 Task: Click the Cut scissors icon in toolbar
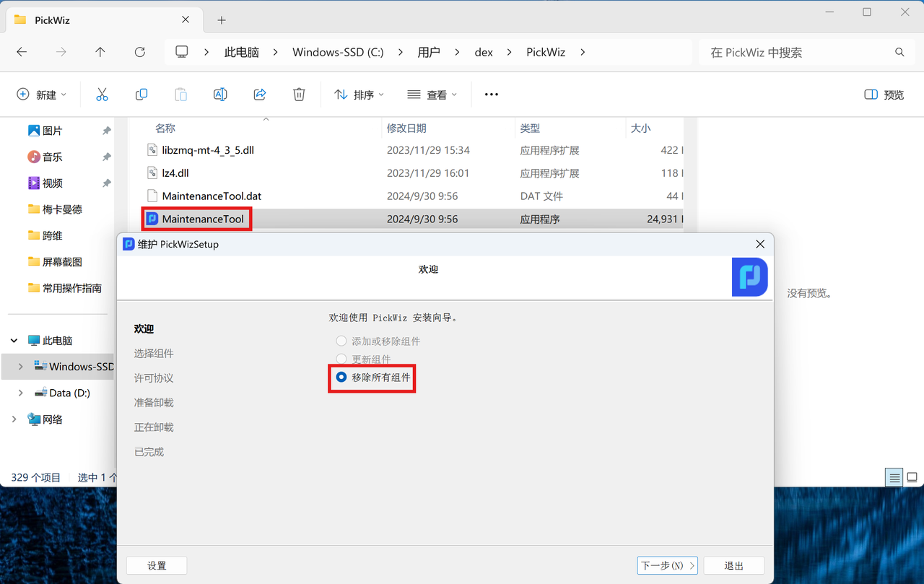coord(102,95)
